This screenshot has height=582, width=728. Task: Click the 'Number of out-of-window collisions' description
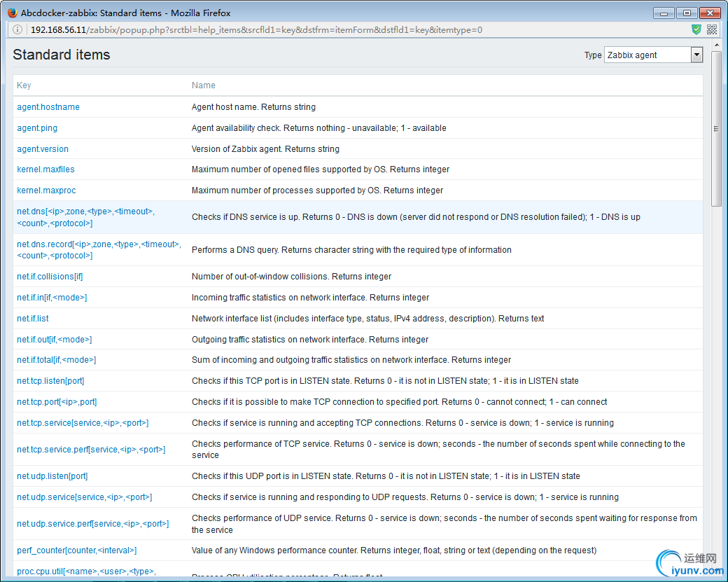pyautogui.click(x=292, y=277)
